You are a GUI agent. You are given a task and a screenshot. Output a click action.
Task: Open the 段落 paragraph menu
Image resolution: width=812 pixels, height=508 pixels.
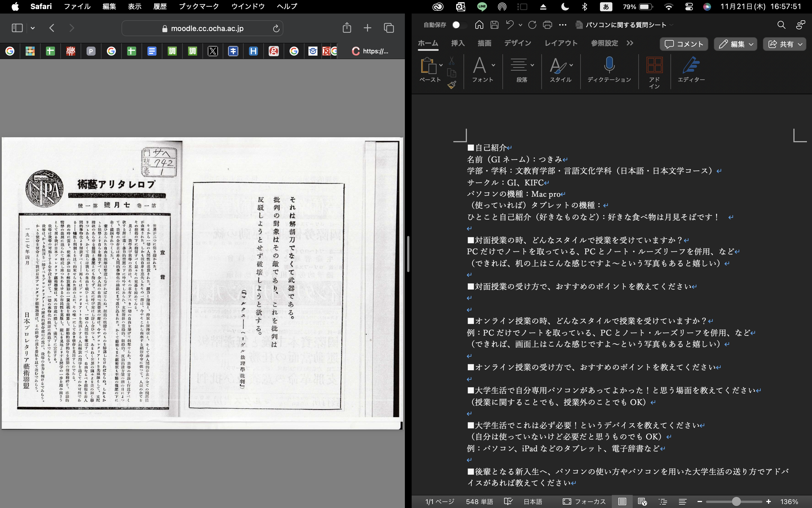click(x=522, y=70)
